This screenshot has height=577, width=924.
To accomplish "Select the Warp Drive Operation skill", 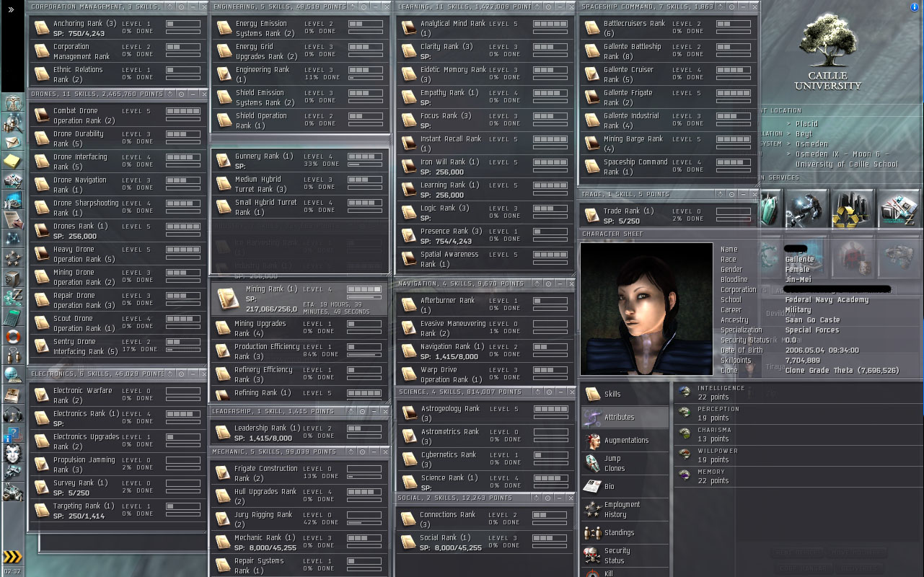I will pyautogui.click(x=485, y=374).
